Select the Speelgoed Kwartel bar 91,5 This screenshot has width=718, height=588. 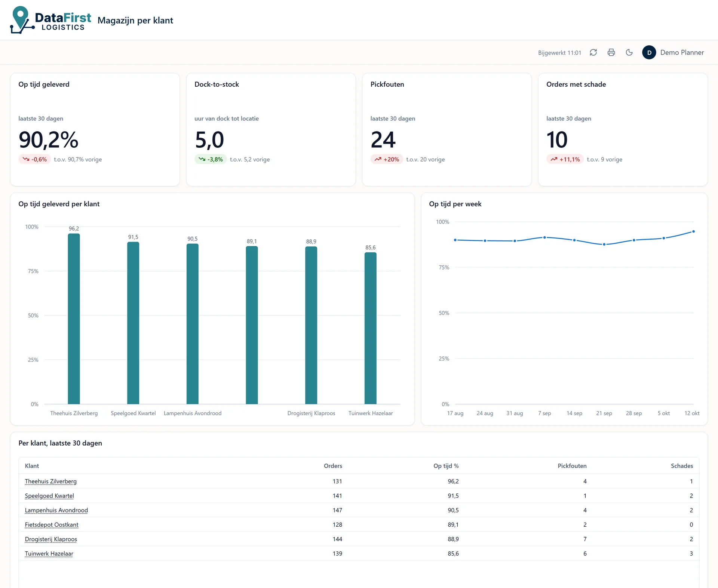coord(133,323)
